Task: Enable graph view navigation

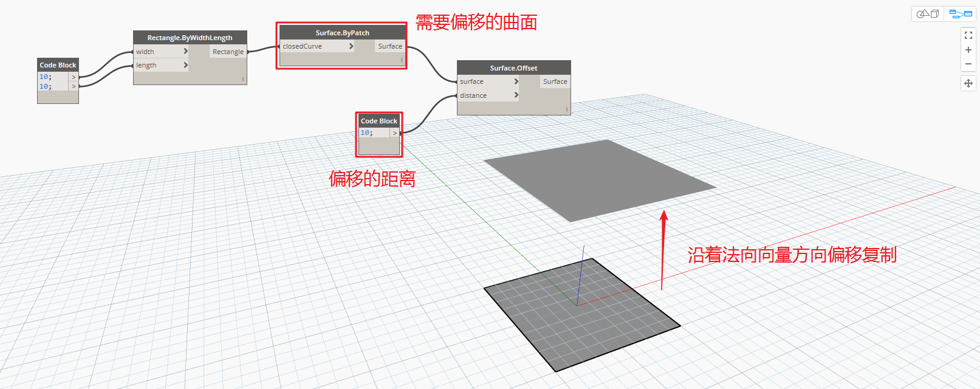Action: 961,14
